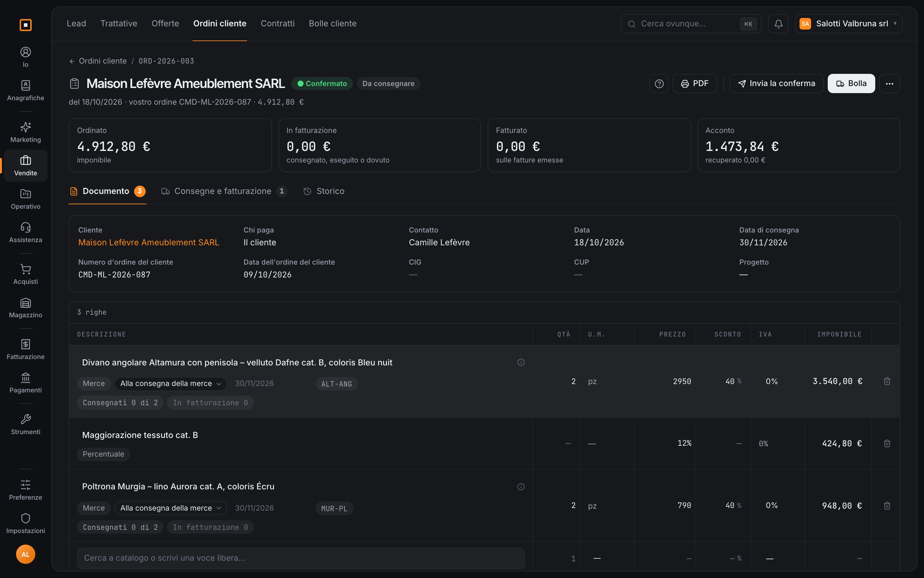Create a Bolla delivery note

coord(851,83)
